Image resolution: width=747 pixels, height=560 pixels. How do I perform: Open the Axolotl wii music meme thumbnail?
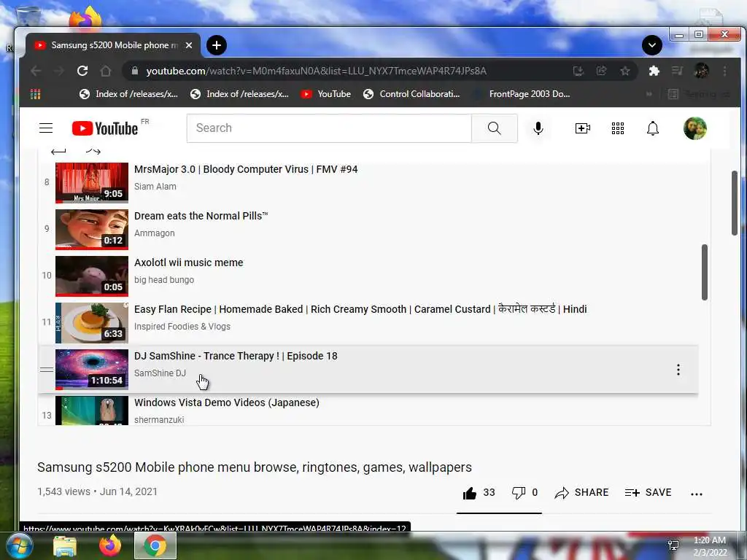point(92,276)
